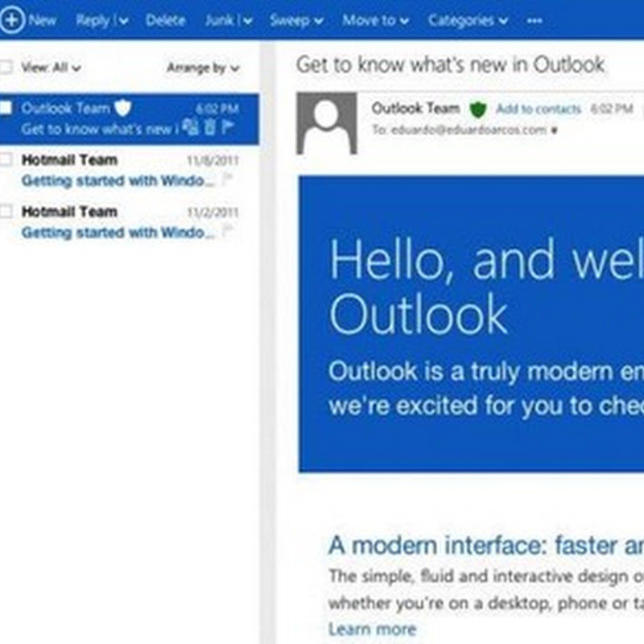Open the more actions ellipsis menu
The height and width of the screenshot is (644, 644).
coord(535,21)
